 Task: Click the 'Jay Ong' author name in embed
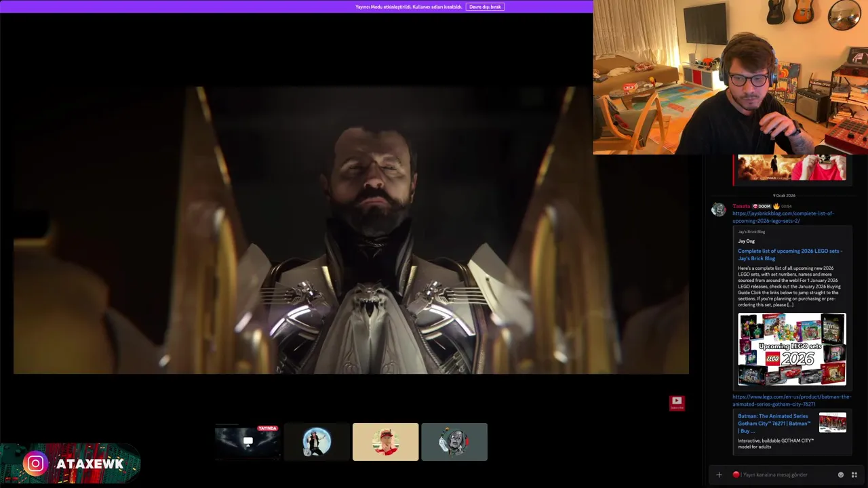click(x=746, y=241)
